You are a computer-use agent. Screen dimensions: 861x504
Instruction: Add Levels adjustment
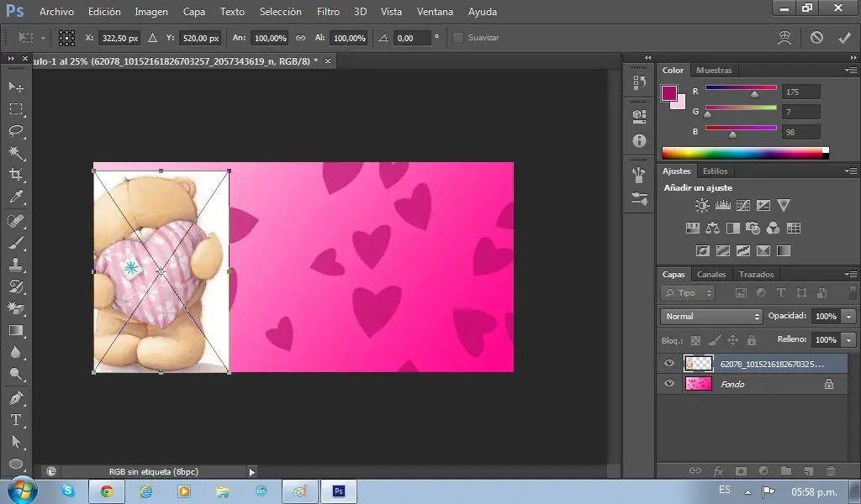pyautogui.click(x=722, y=206)
